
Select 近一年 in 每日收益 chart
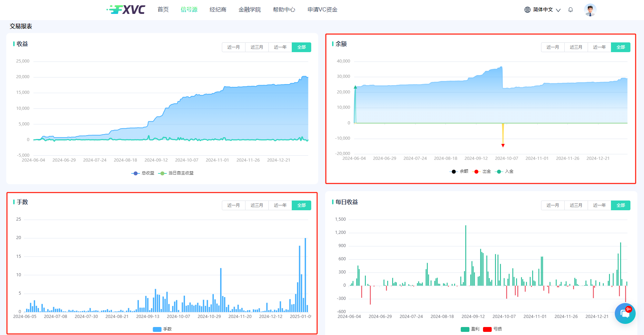[x=599, y=205]
